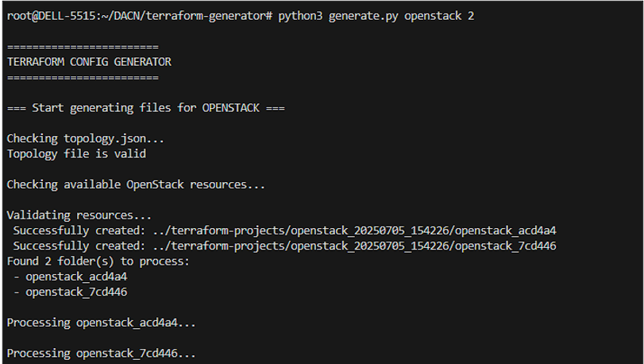The image size is (644, 364).
Task: Click the created path ending openstack_acd4a4
Action: [x=354, y=231]
